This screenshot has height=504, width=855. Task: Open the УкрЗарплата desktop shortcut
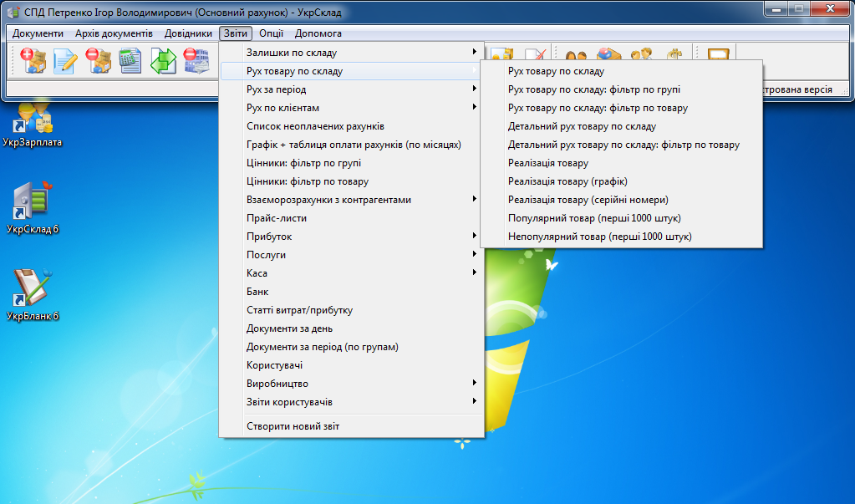[33, 124]
